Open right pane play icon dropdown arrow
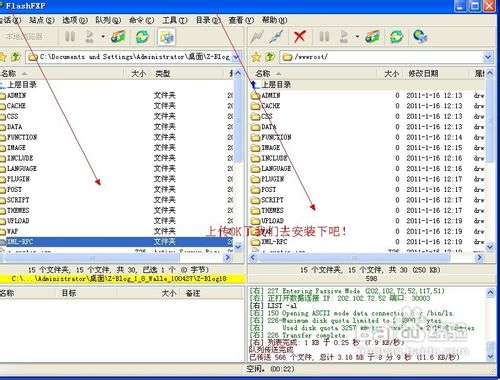Viewport: 500px width, 380px height. click(357, 36)
